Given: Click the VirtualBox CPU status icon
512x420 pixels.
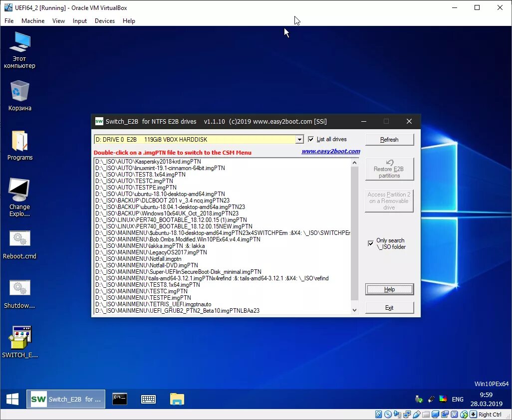Looking at the screenshot, I should point(454,415).
